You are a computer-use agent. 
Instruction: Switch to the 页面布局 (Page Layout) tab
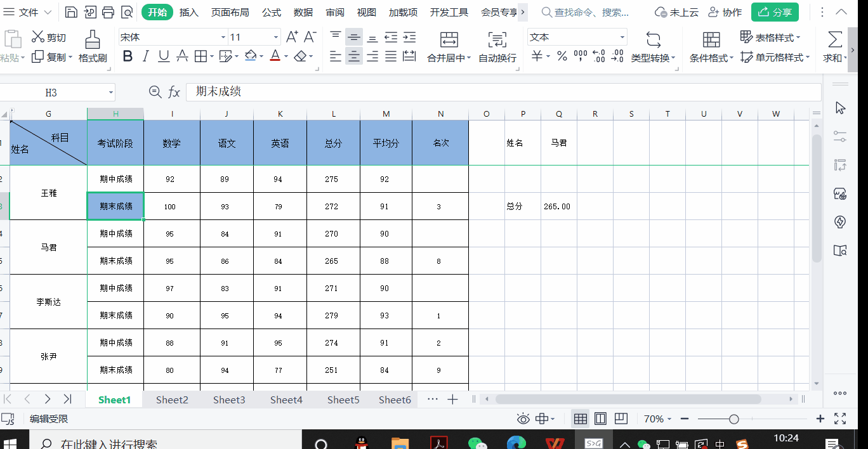coord(230,12)
